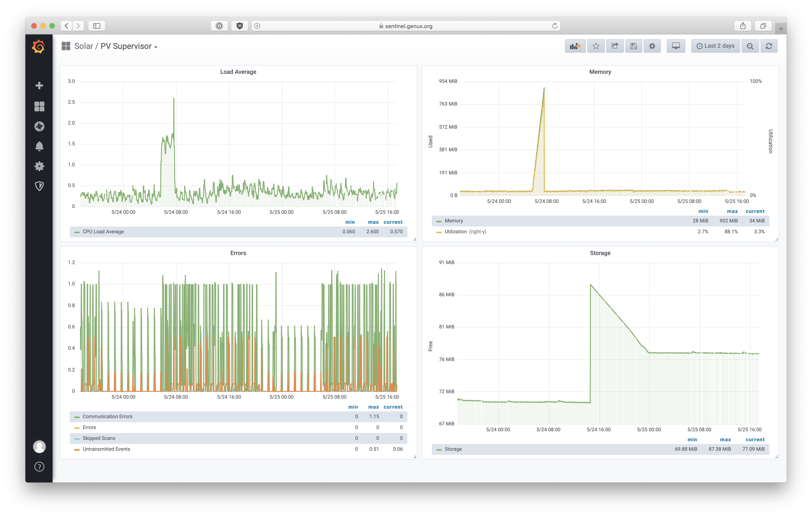Viewport: 812px width, 516px height.
Task: Refresh the dashboard with the refresh icon
Action: click(769, 46)
